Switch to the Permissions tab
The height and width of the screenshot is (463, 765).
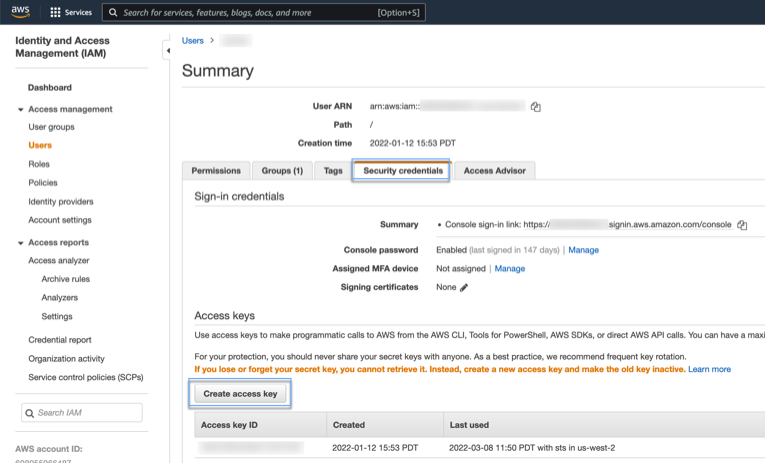[216, 171]
